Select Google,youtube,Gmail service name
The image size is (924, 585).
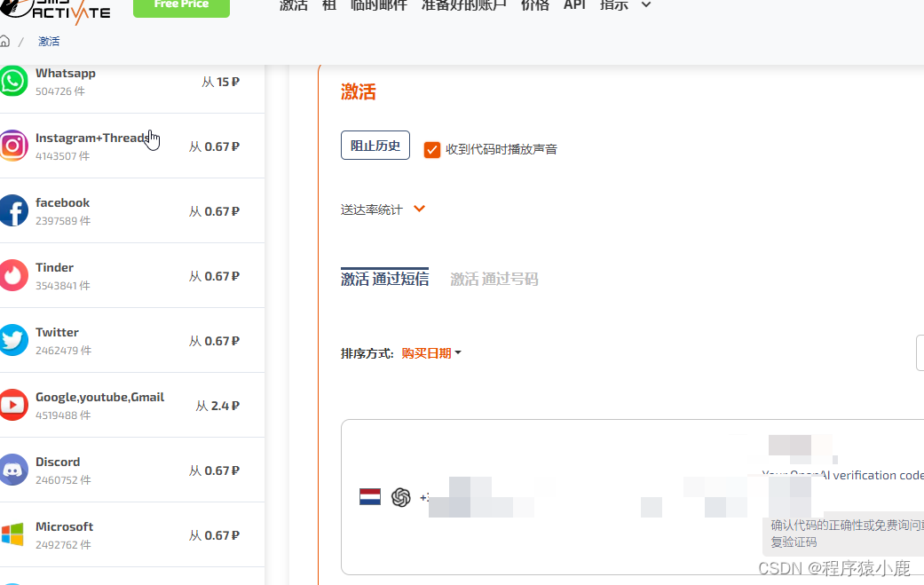click(x=99, y=397)
